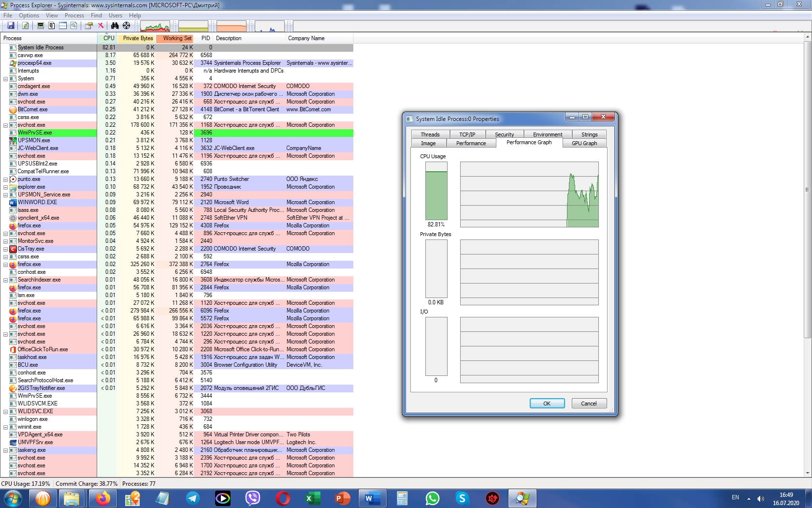This screenshot has height=508, width=812.
Task: Click the CPU usage mini graph in toolbar
Action: point(155,26)
